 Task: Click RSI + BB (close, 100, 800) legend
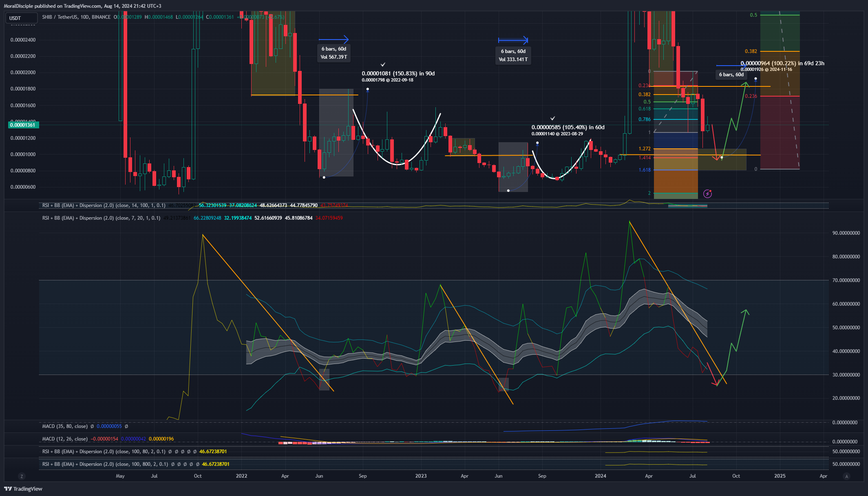coord(105,464)
